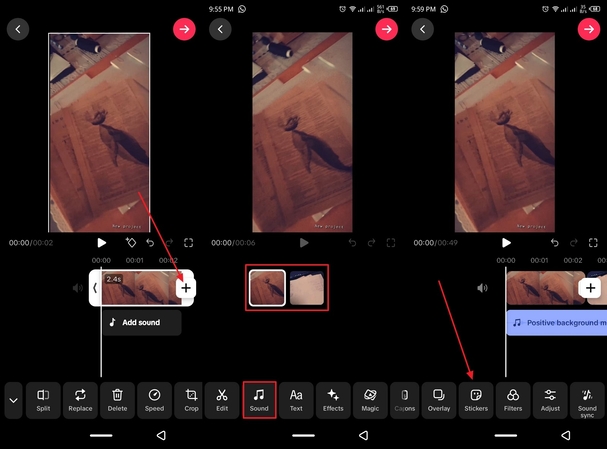Screen dimensions: 607x449
Task: Open the Overlay tool
Action: click(439, 400)
